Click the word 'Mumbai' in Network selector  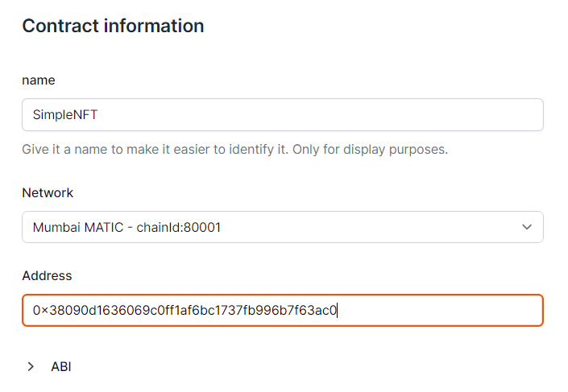point(56,228)
